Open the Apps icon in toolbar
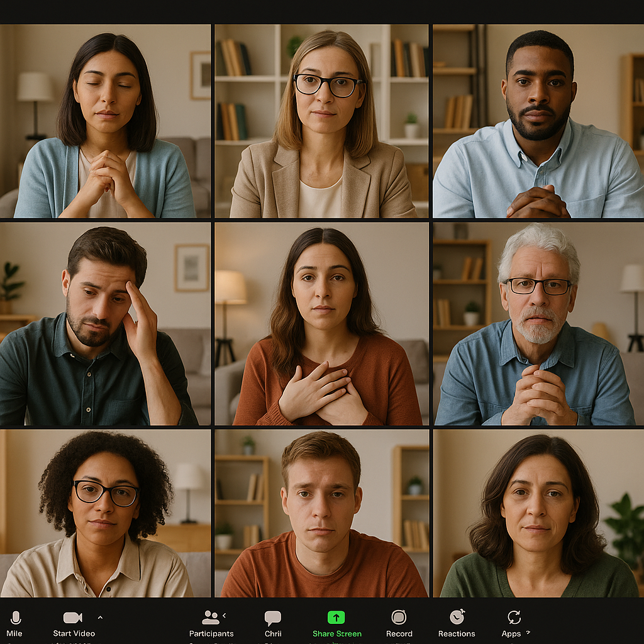Image resolution: width=644 pixels, height=644 pixels. click(513, 618)
